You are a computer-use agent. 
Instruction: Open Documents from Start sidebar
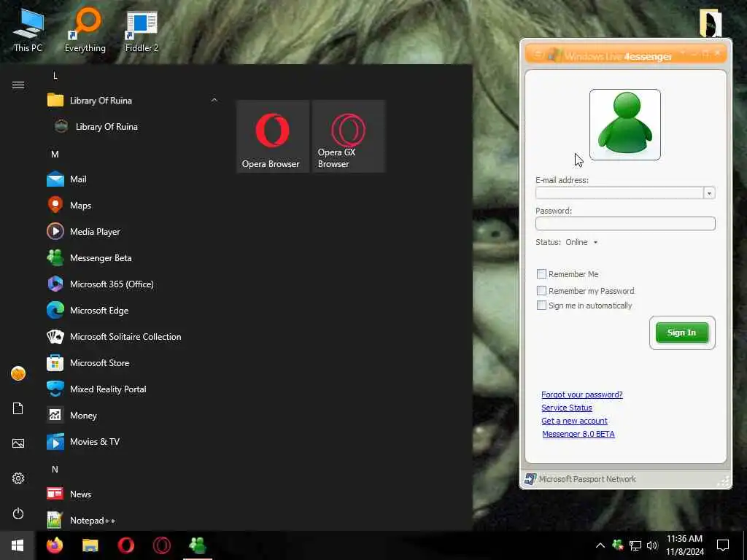tap(18, 408)
